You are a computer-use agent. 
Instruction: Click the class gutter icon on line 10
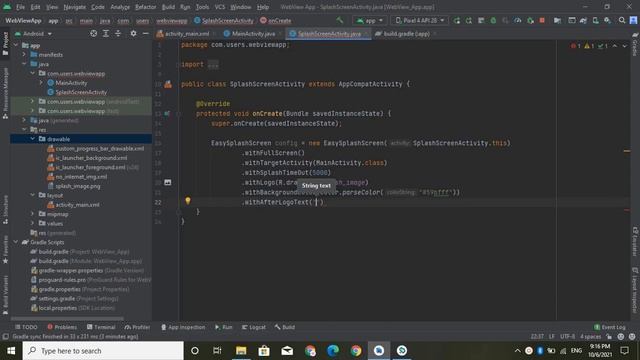[x=168, y=84]
